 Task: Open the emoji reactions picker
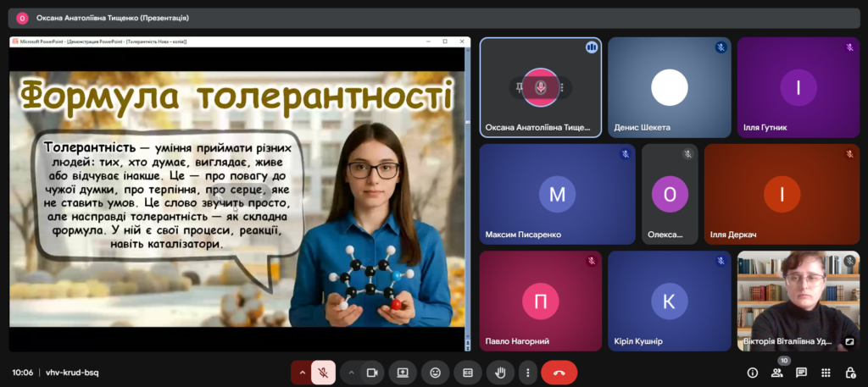click(435, 373)
